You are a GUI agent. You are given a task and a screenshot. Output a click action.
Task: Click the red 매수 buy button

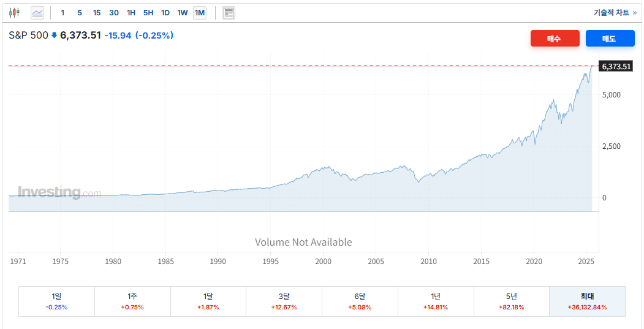pos(555,38)
